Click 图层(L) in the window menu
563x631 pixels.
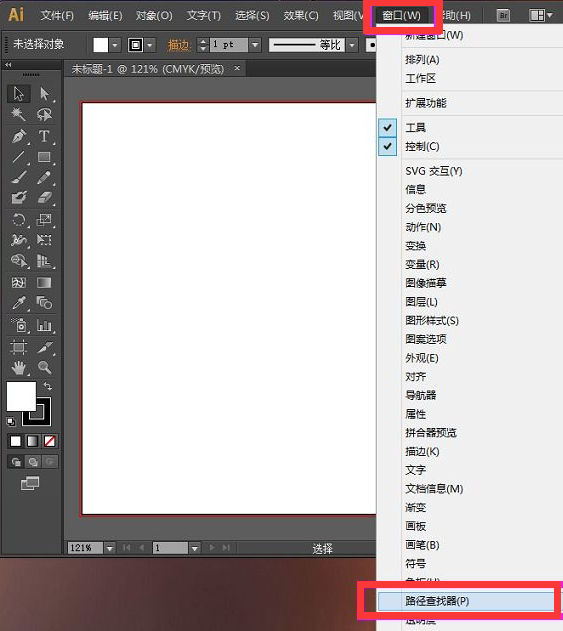pyautogui.click(x=421, y=302)
